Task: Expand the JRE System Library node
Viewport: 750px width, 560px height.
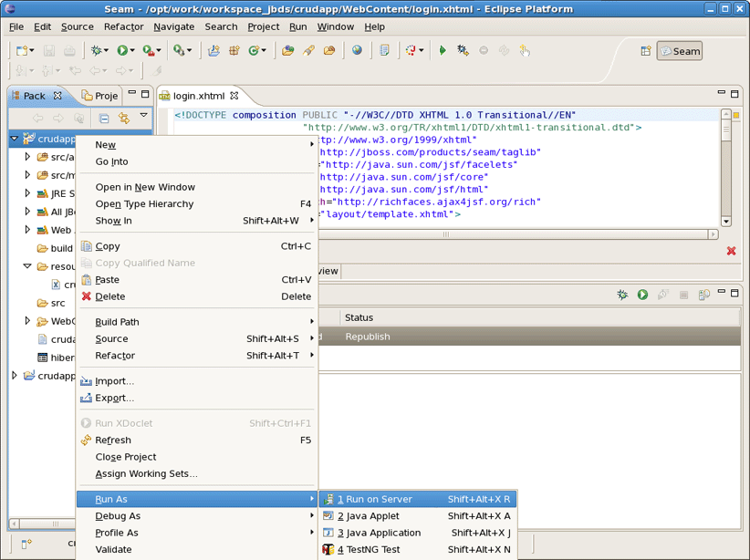Action: click(26, 191)
